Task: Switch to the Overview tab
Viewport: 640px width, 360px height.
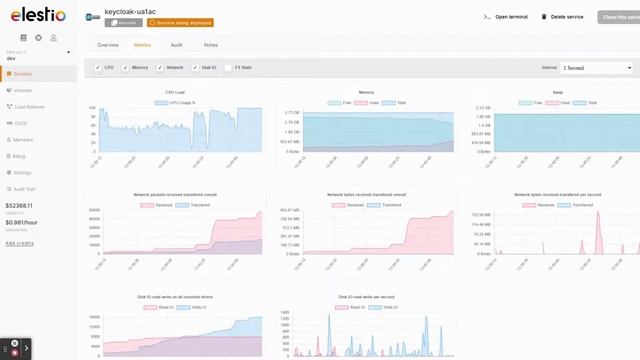Action: tap(108, 45)
